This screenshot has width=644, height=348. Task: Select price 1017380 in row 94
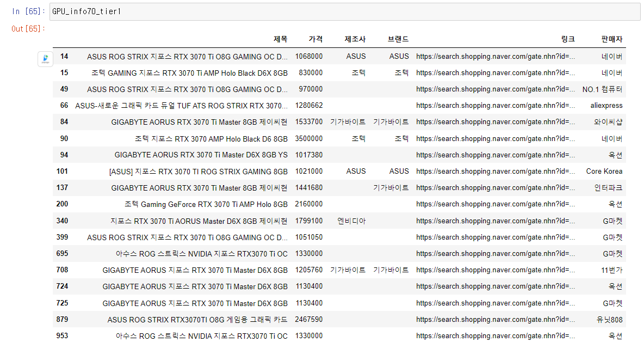[x=309, y=155]
